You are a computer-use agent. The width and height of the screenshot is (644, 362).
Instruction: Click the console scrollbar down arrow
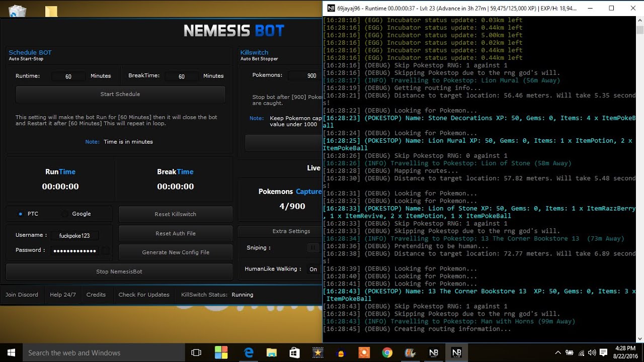639,339
